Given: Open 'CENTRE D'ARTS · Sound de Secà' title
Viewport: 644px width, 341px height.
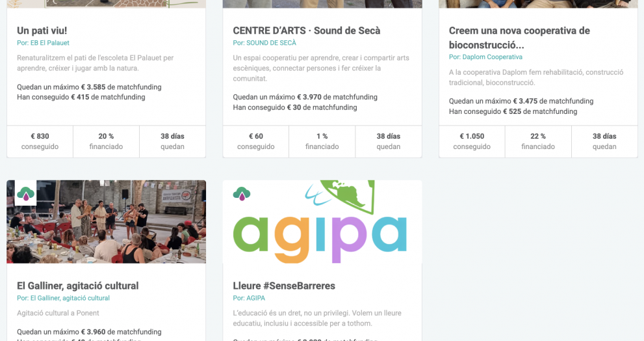Looking at the screenshot, I should [x=306, y=31].
